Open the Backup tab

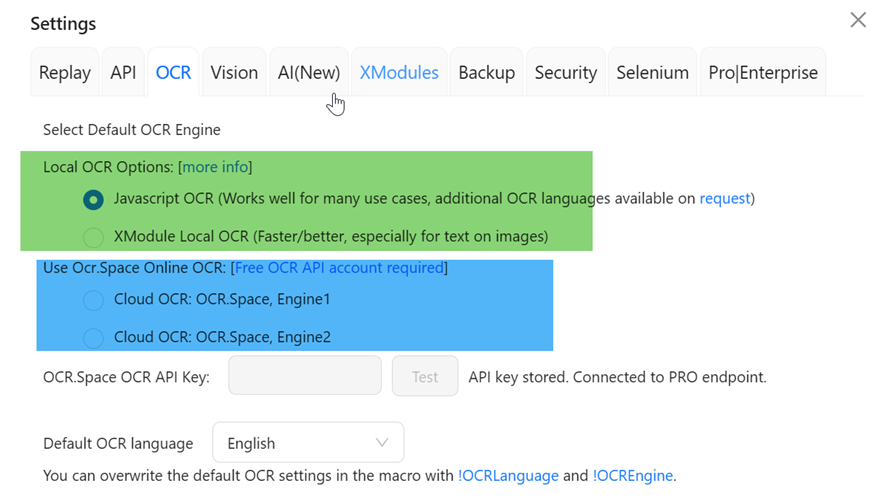[486, 73]
